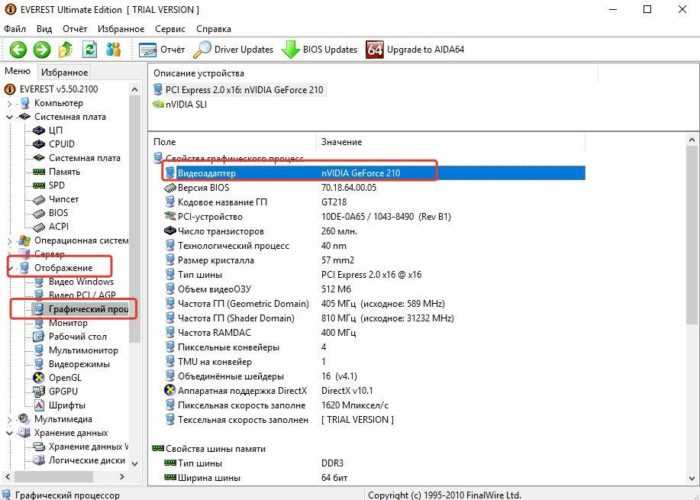Viewport: 700px width, 500px height.
Task: Click the Up level folder icon
Action: pos(66,49)
